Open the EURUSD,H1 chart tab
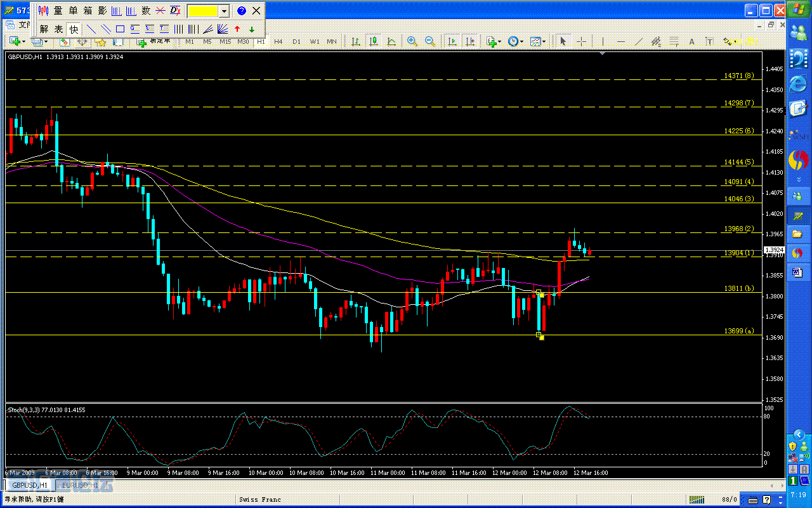Screen dimensions: 812x508 pyautogui.click(x=79, y=486)
